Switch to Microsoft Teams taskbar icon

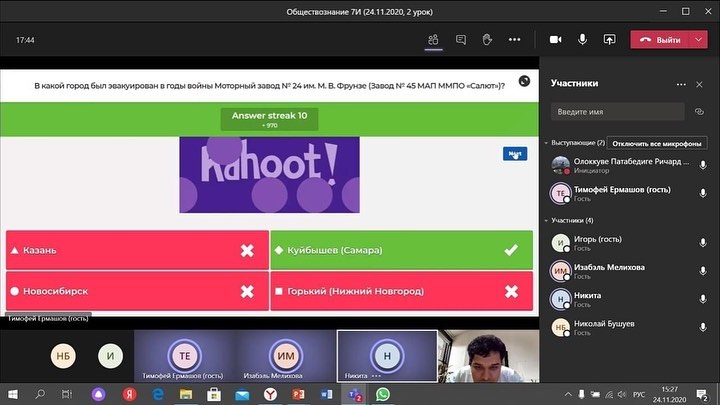pos(354,394)
